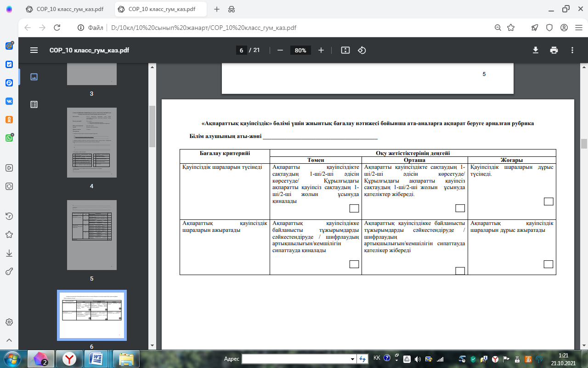Open Microsoft Word from the taskbar

[97, 358]
